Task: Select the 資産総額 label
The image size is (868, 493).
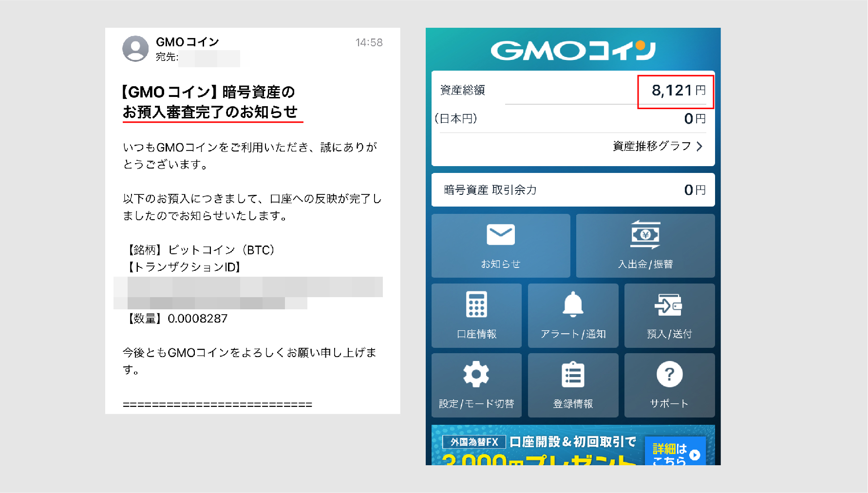Action: 462,90
